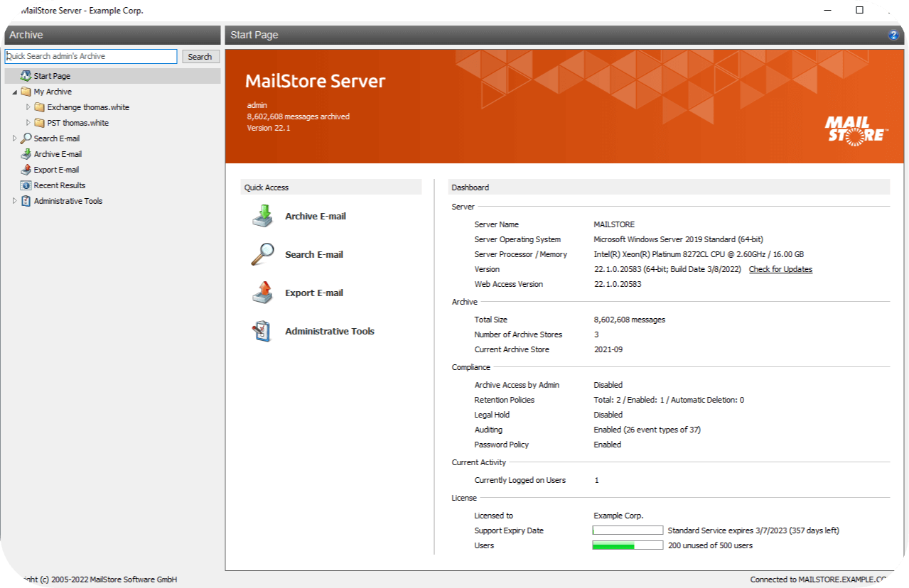Screen dimensions: 909x588
Task: Click the Export E-mail icon in tree
Action: point(26,170)
